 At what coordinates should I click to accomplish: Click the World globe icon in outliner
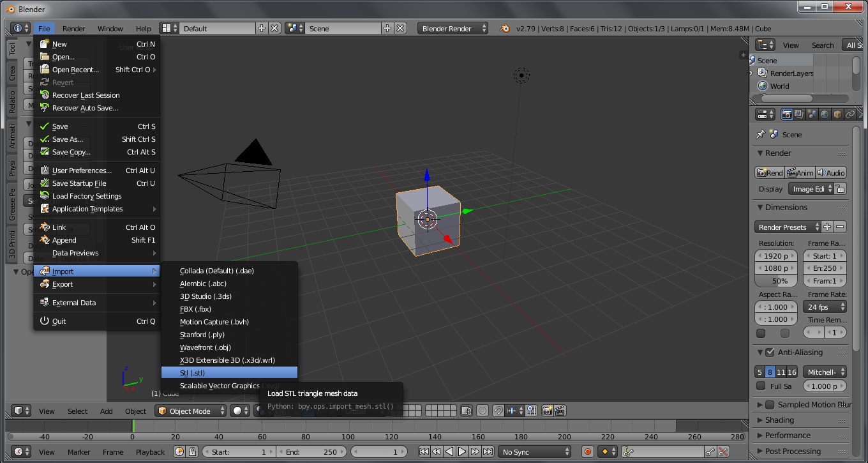762,86
